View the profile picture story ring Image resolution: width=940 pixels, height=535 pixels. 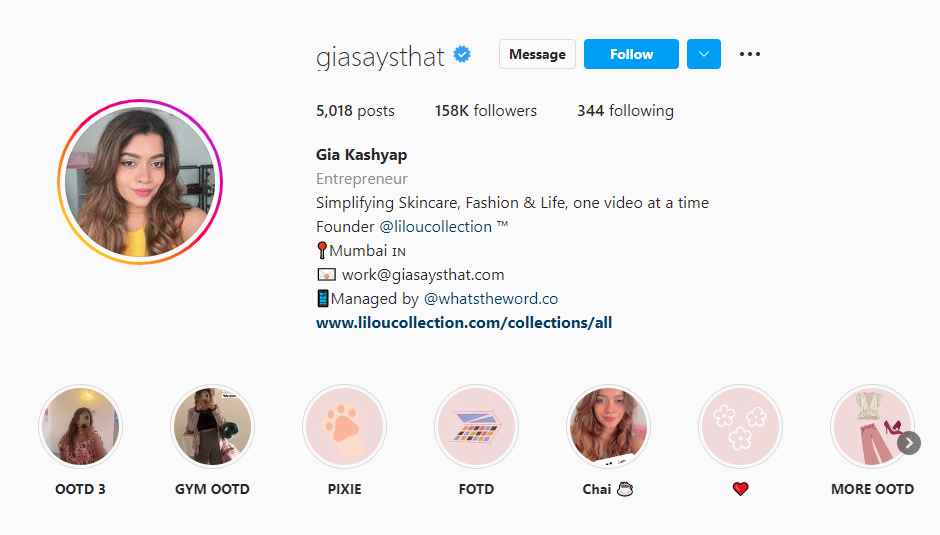click(x=140, y=182)
